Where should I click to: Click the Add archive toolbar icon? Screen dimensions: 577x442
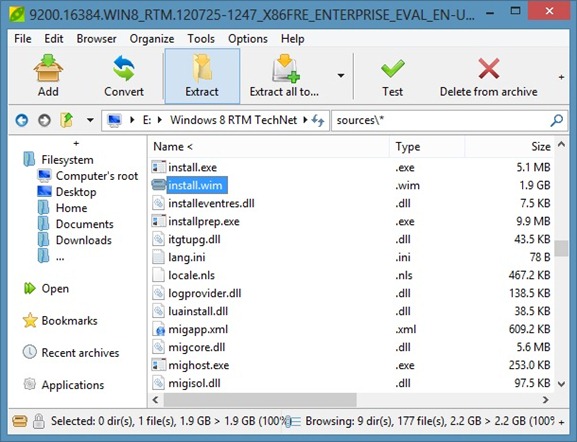(48, 67)
